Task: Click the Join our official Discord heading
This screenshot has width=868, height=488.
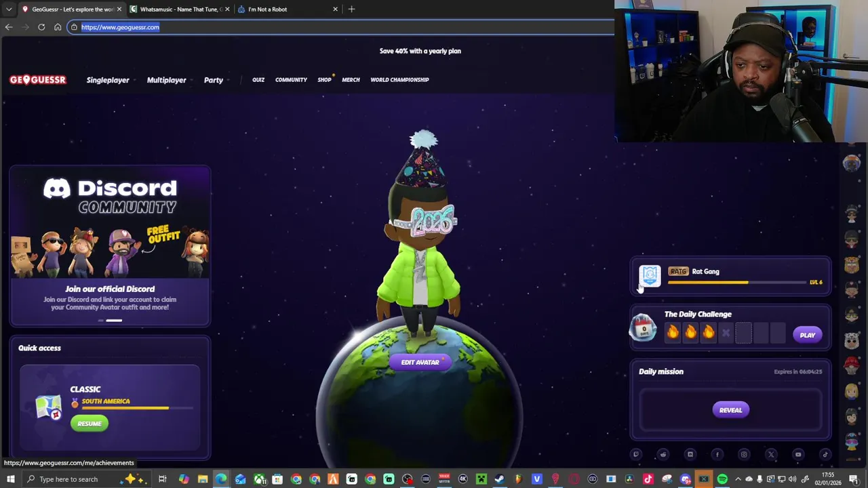Action: click(110, 289)
